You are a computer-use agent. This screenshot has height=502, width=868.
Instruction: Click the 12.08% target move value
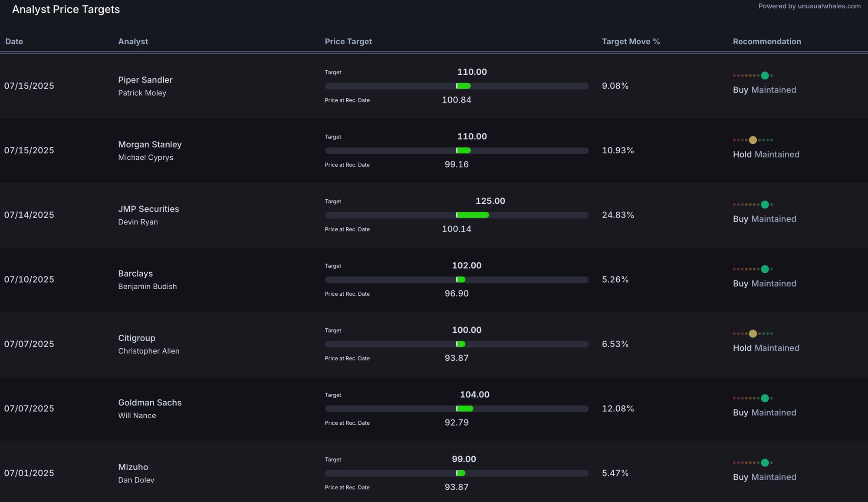tap(618, 409)
